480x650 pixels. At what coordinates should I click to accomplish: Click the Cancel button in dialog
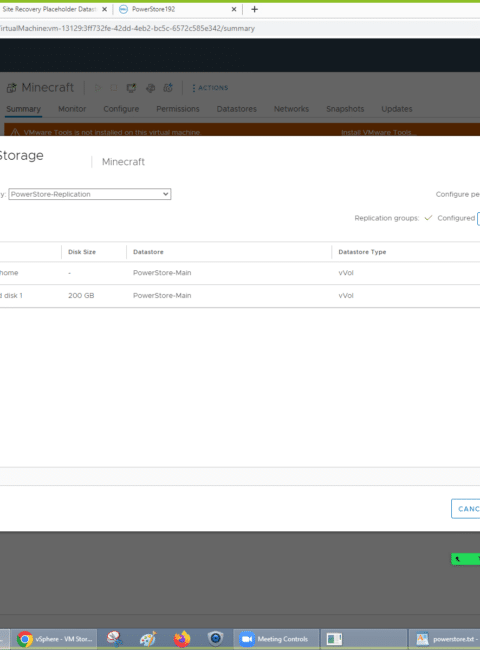[x=466, y=509]
